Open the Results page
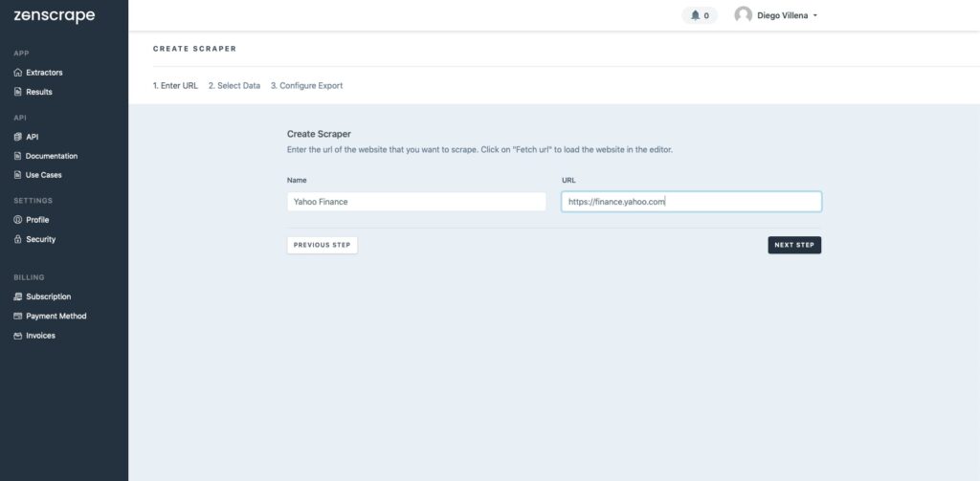The width and height of the screenshot is (980, 481). pyautogui.click(x=38, y=92)
